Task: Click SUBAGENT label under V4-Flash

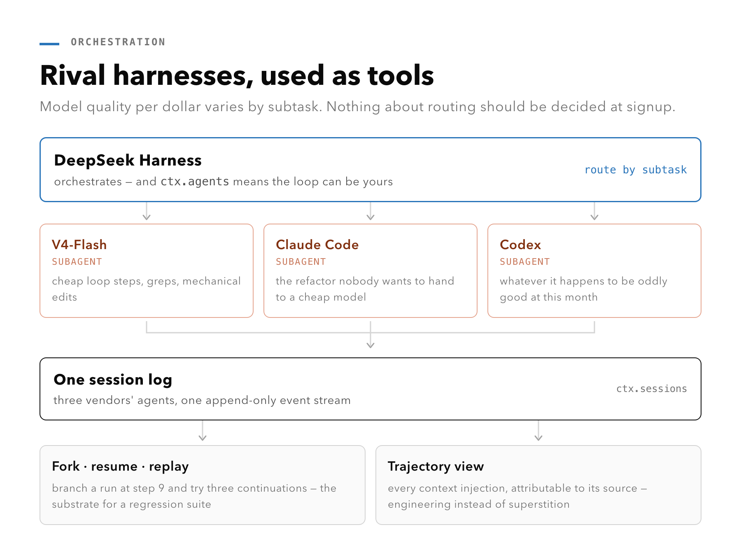Action: coord(77,262)
